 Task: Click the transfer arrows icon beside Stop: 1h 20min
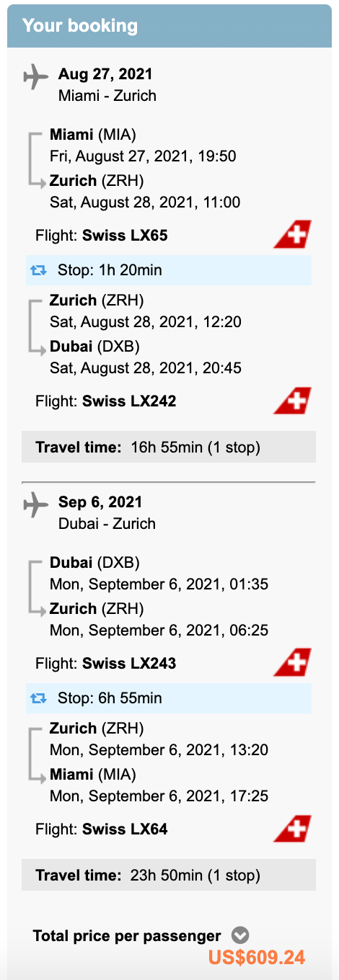click(38, 271)
